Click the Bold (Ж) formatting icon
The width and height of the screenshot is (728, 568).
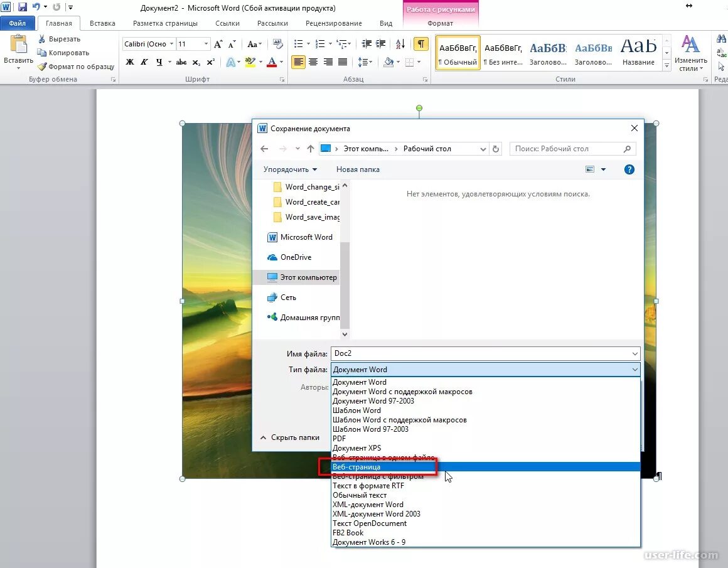(x=130, y=62)
